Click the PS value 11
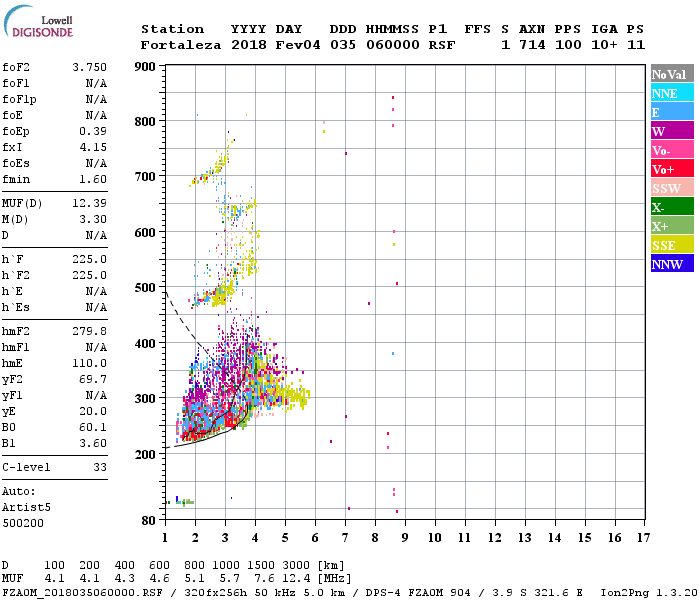 pos(636,45)
